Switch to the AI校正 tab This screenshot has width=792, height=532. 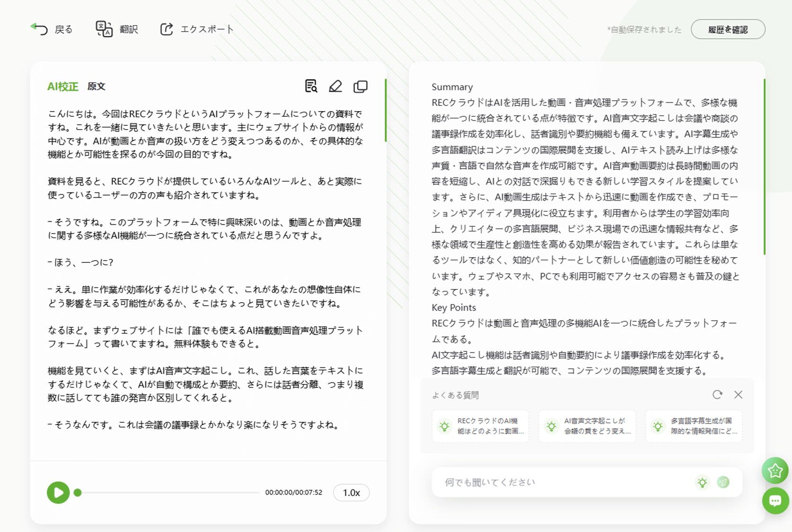(62, 87)
